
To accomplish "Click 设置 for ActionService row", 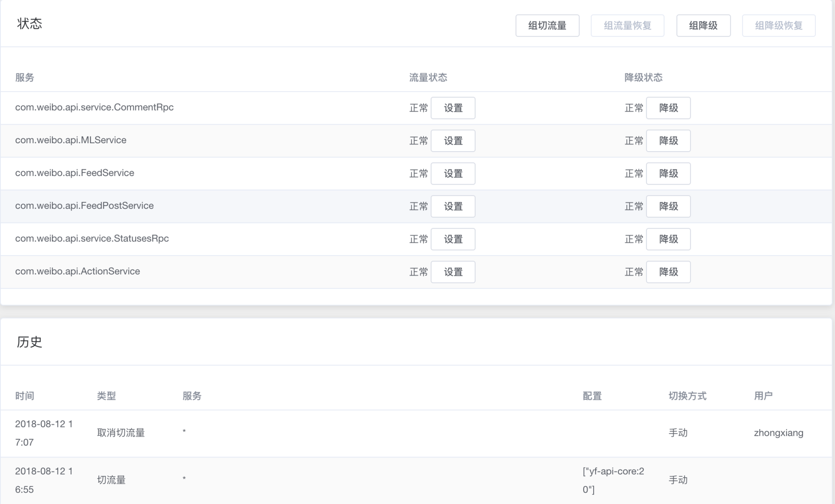I will 453,272.
